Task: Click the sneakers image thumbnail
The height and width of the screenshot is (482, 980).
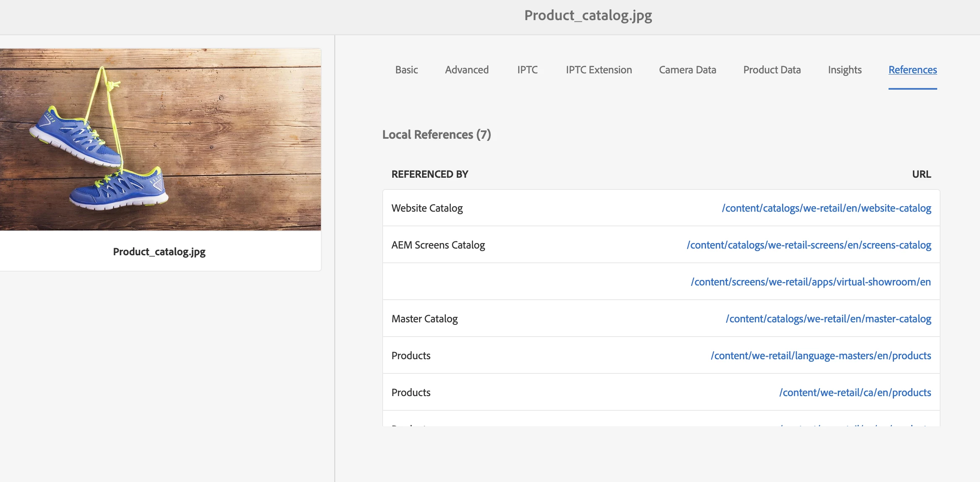Action: (160, 139)
